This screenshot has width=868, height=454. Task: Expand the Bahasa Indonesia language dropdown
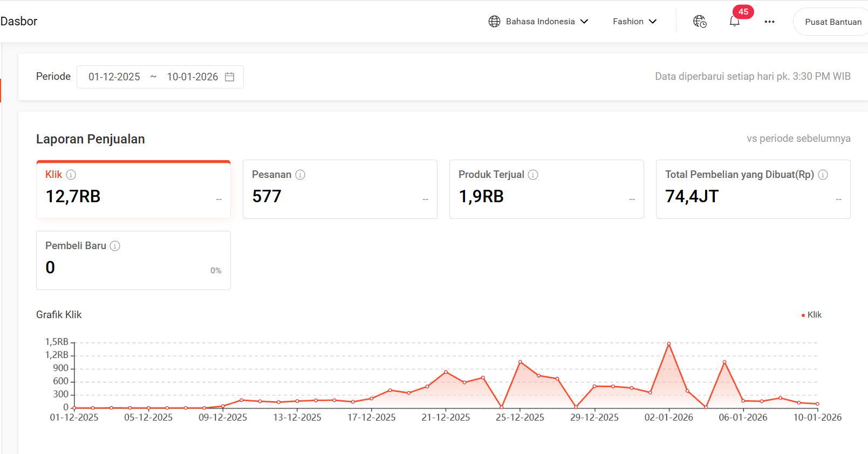pyautogui.click(x=538, y=22)
